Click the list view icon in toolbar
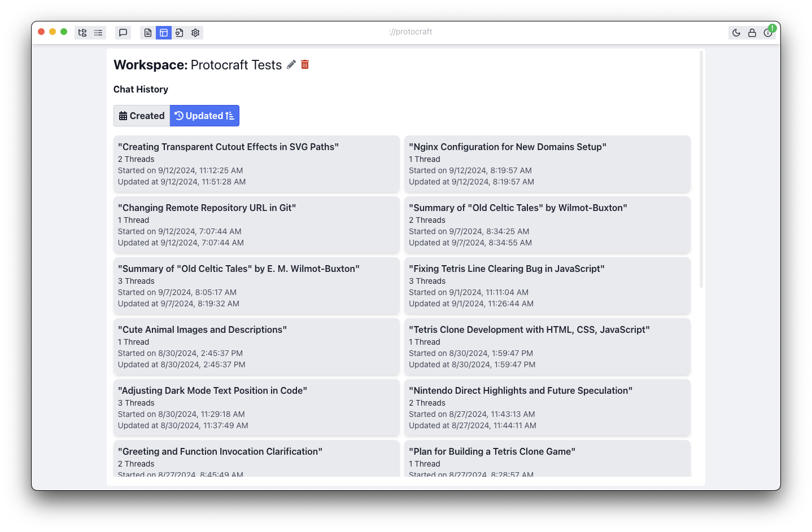This screenshot has height=532, width=812. click(98, 33)
